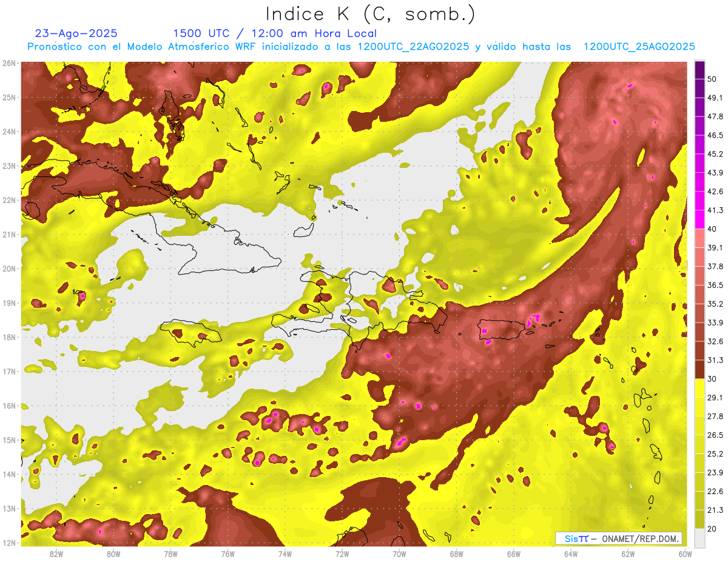Click the "49.1" color scale value
The image size is (728, 562).
point(715,98)
